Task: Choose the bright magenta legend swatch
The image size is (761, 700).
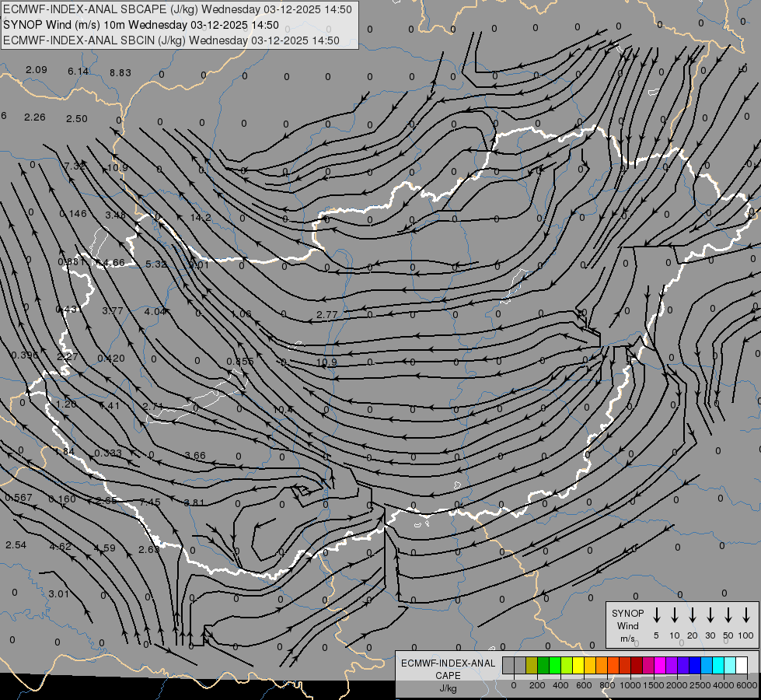Action: point(660,666)
